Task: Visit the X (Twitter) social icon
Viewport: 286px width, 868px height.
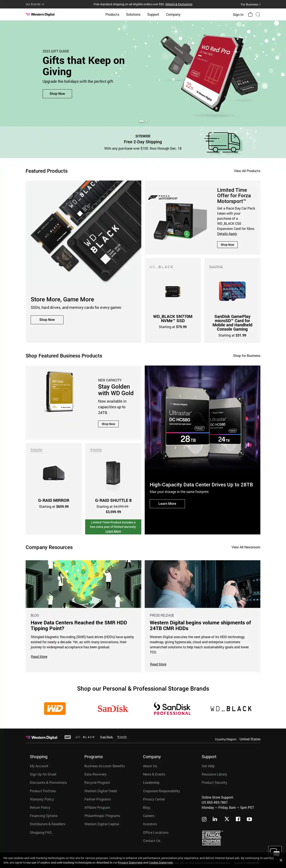Action: tap(227, 819)
